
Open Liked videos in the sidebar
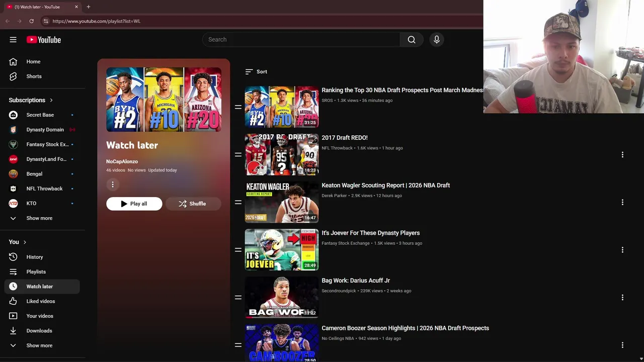click(x=43, y=301)
